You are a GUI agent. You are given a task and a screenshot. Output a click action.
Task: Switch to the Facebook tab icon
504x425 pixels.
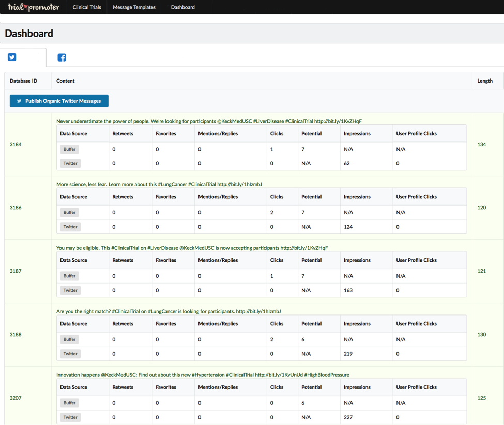click(x=62, y=57)
